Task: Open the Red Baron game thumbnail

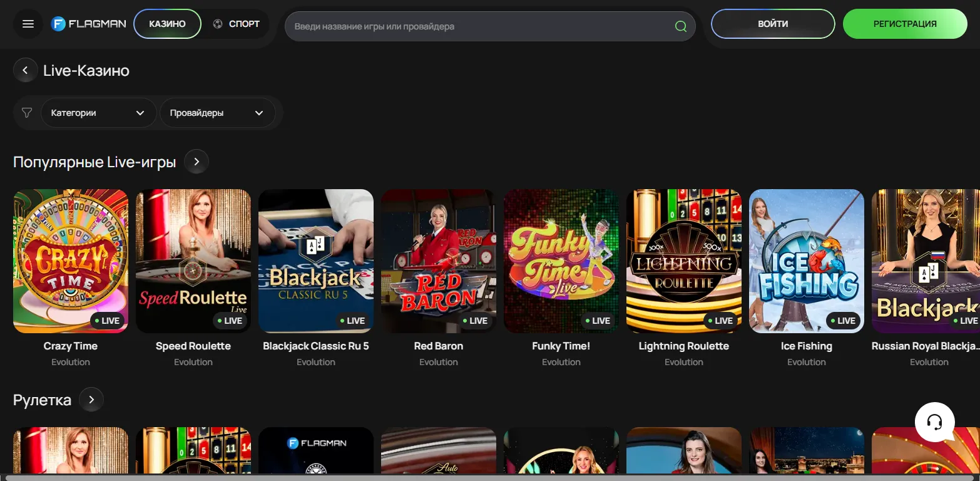Action: 439,261
